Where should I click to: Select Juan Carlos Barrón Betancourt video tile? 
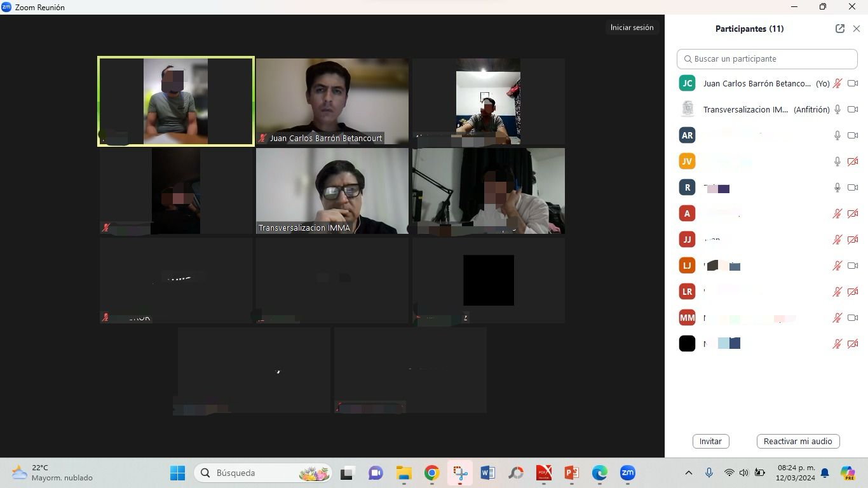click(332, 102)
